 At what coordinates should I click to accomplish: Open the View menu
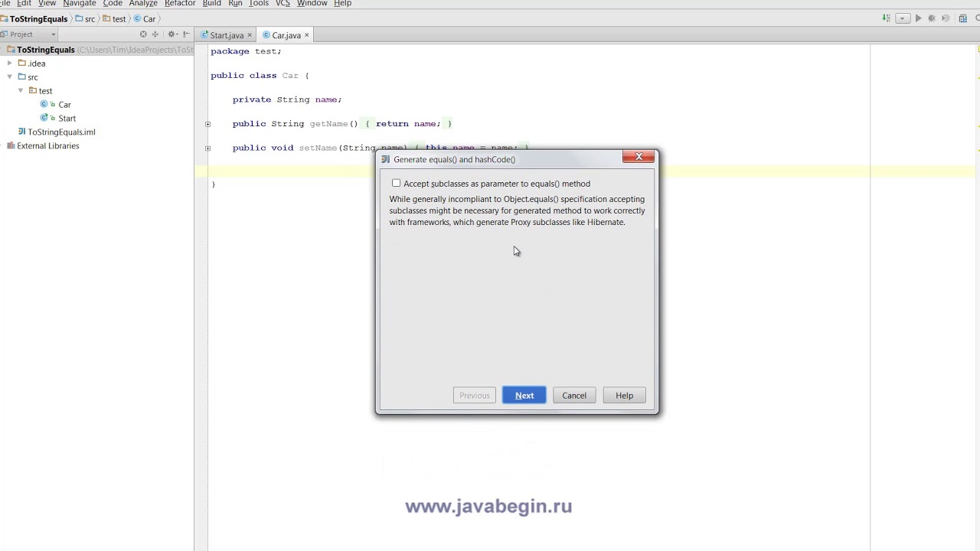47,3
